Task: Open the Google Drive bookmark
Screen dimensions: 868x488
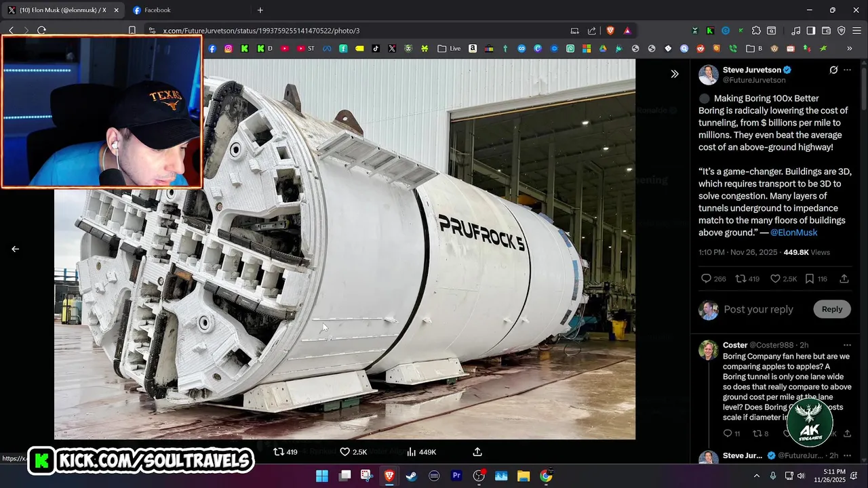Action: 603,49
